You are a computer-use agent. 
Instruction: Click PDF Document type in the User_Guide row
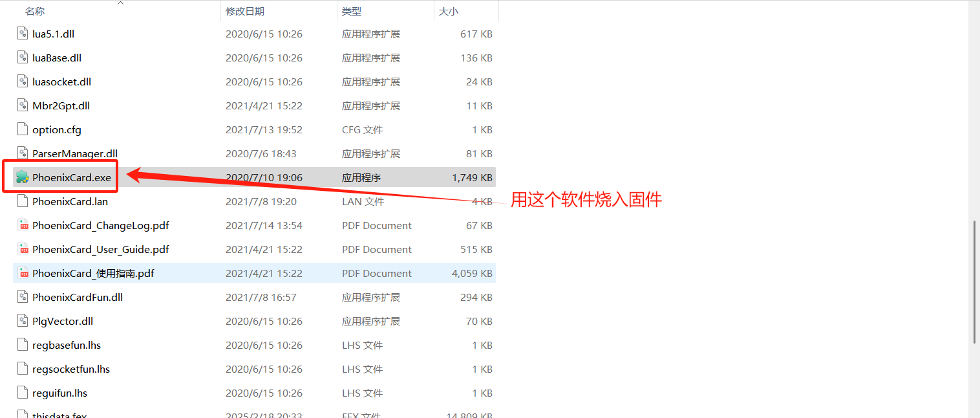(377, 249)
